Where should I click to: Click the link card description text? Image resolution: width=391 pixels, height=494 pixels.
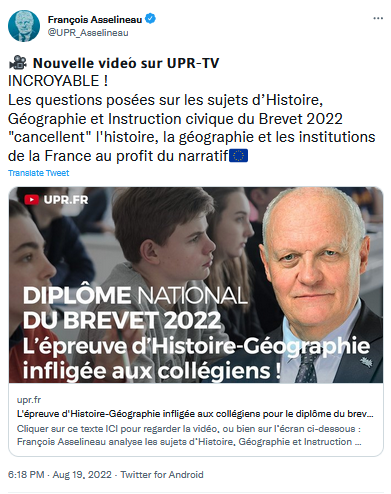point(189,435)
